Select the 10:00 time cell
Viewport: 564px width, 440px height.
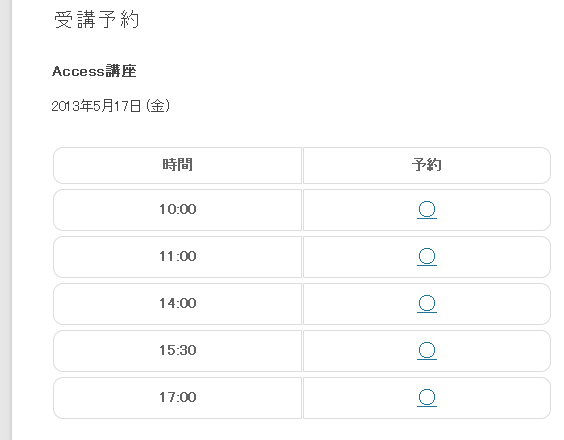click(x=177, y=210)
